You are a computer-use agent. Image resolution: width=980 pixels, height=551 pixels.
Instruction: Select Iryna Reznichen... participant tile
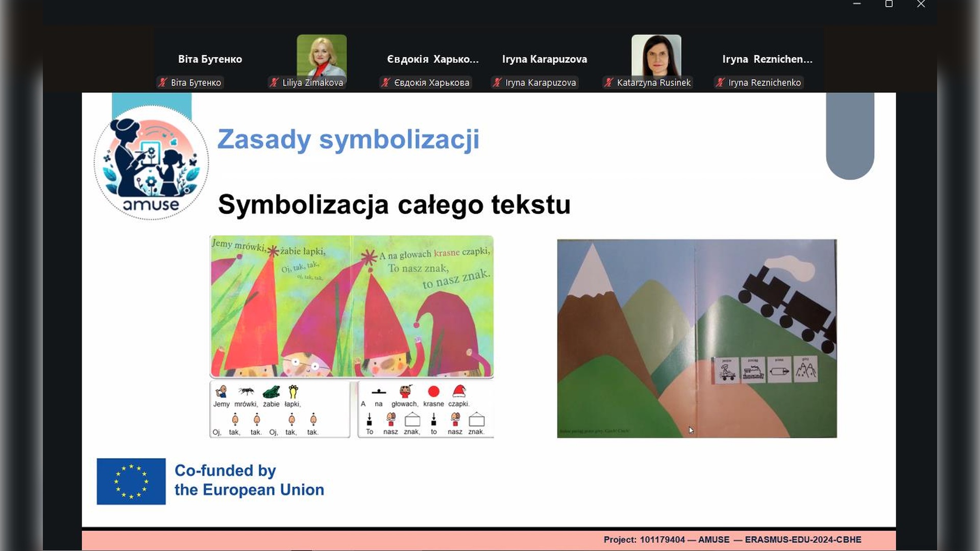pos(767,59)
